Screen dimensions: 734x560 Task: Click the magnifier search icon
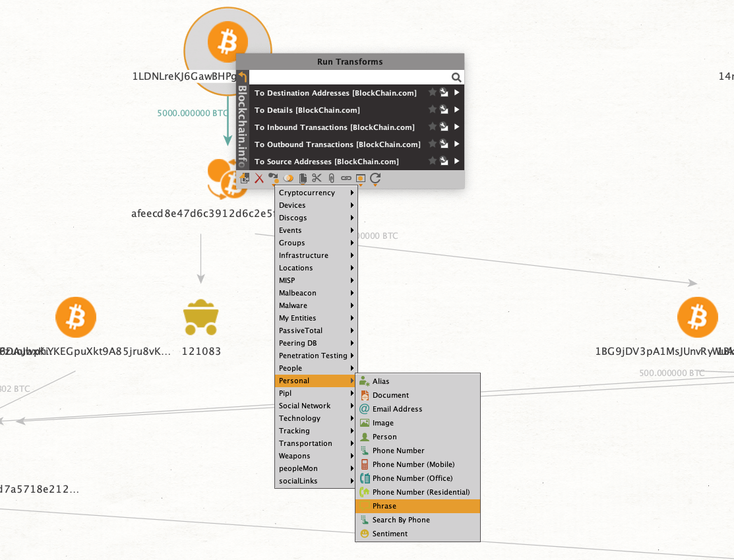click(x=456, y=77)
